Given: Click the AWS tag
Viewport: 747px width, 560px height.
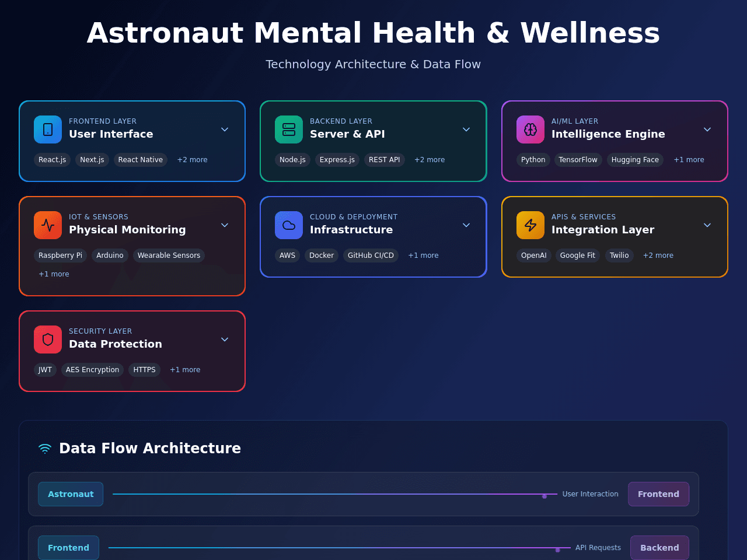Looking at the screenshot, I should 288,256.
